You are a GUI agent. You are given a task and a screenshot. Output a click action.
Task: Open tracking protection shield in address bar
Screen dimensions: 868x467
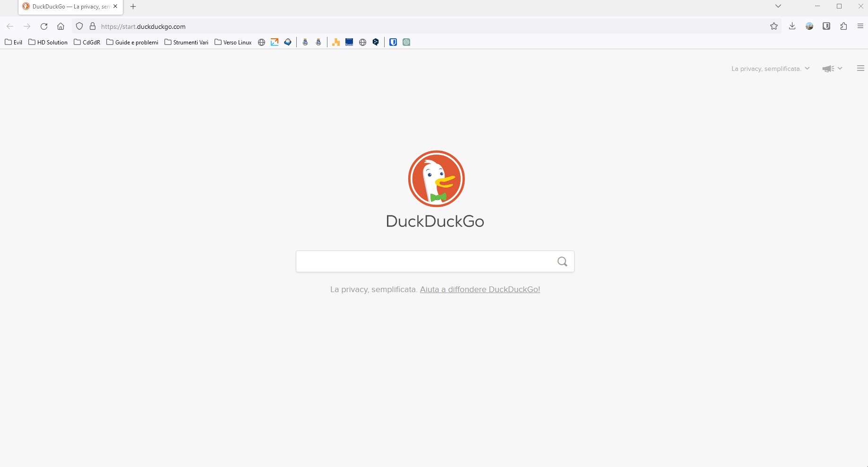click(79, 26)
